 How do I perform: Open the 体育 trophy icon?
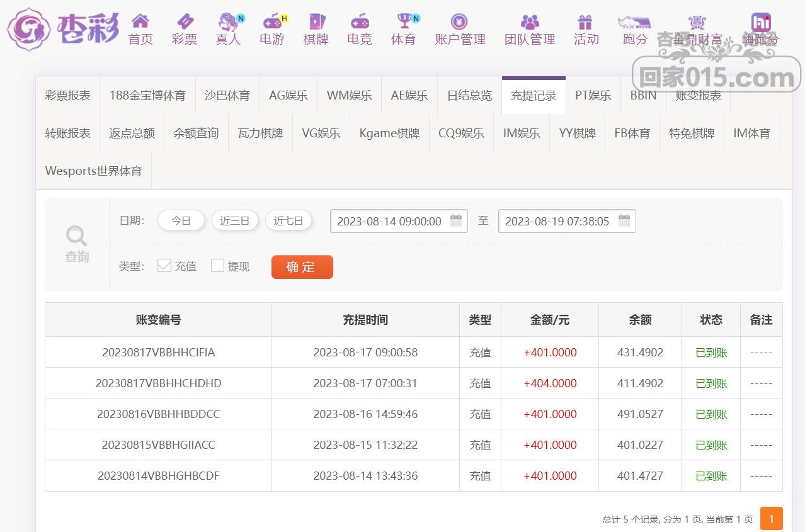click(404, 22)
